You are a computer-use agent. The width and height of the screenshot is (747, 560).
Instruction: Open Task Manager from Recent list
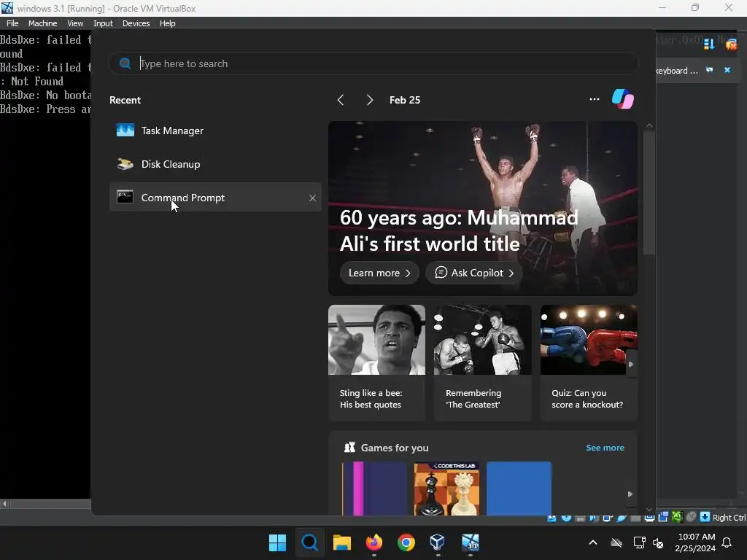(x=215, y=131)
